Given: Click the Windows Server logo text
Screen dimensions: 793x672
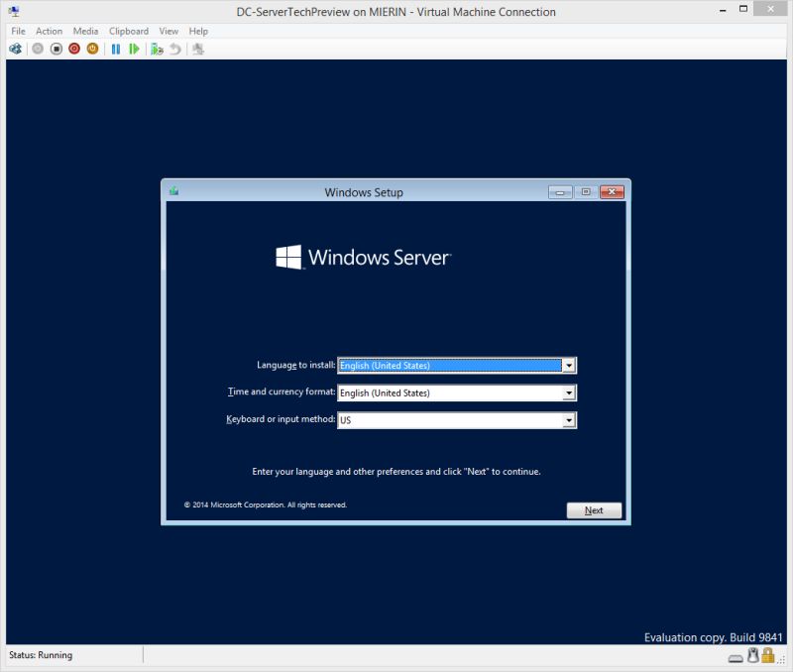Looking at the screenshot, I should [379, 258].
